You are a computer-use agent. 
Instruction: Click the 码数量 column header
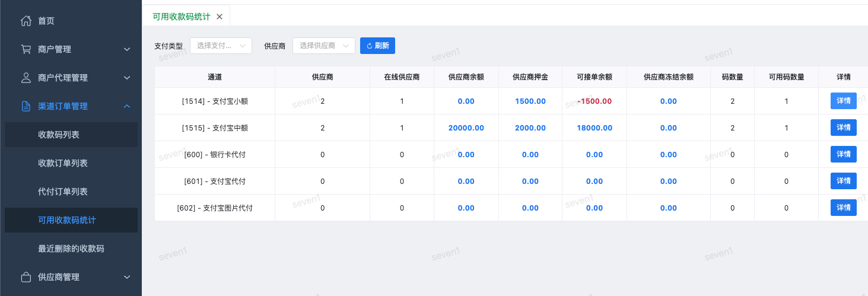pyautogui.click(x=733, y=77)
